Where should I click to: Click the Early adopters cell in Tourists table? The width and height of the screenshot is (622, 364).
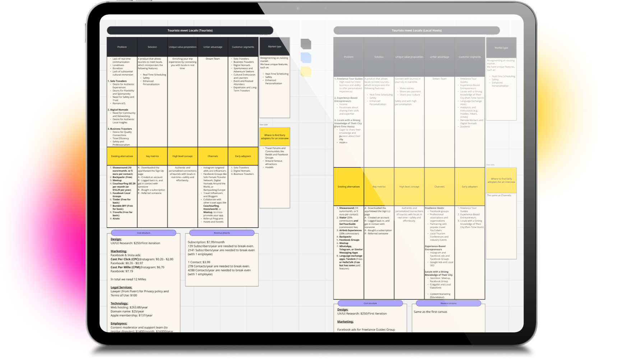(x=243, y=156)
